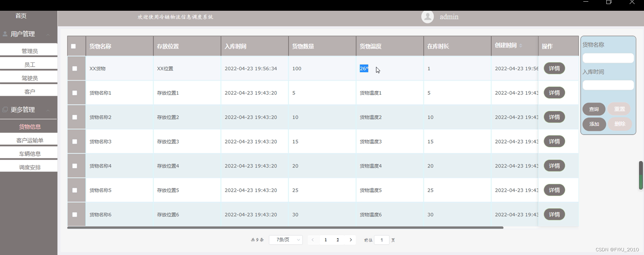Screen dimensions: 644x255
Task: Open the 7条/页 page size dropdown
Action: [286, 240]
